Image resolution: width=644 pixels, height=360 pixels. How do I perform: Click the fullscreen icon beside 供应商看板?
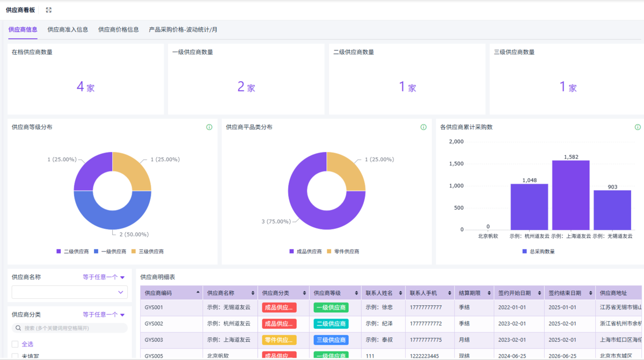point(49,10)
